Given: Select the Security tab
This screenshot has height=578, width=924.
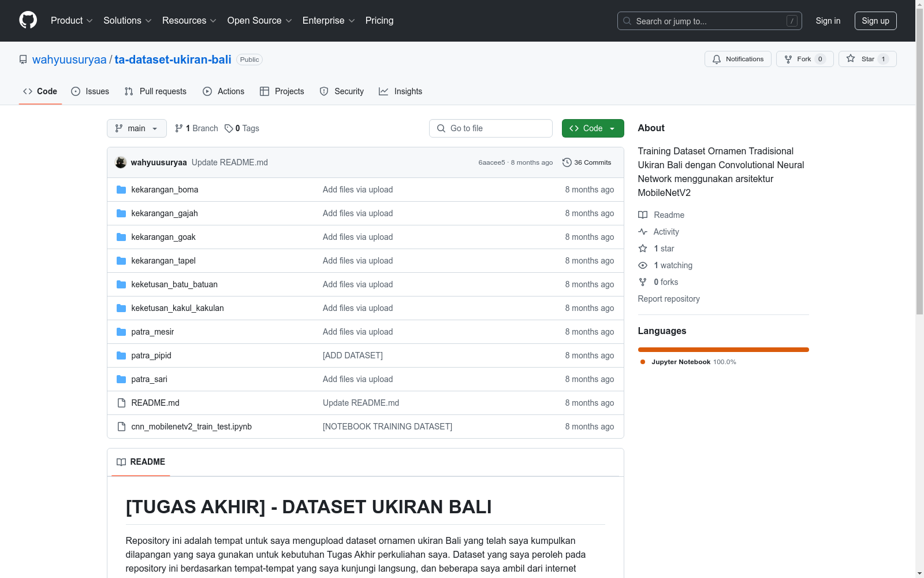Looking at the screenshot, I should pyautogui.click(x=342, y=91).
